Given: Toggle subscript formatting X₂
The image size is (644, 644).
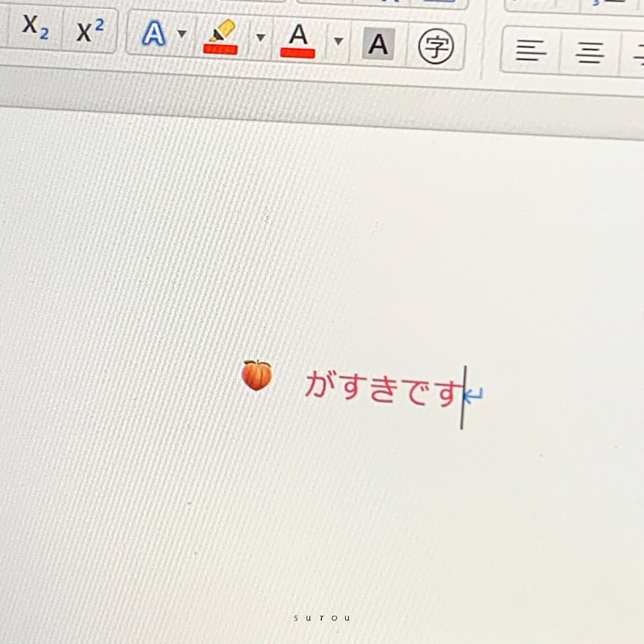Looking at the screenshot, I should point(35,27).
